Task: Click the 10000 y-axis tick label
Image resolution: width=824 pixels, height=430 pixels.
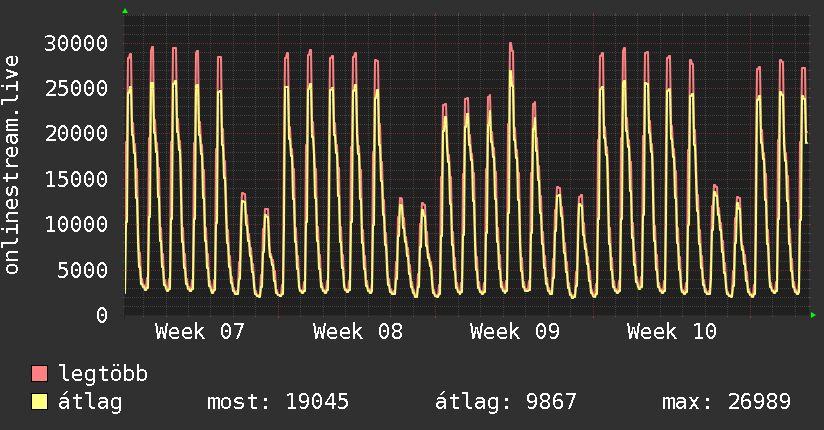Action: [x=76, y=224]
